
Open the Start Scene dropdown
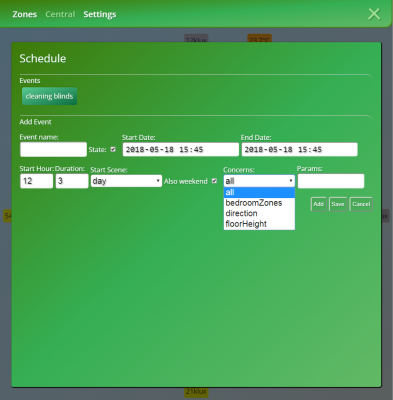[x=126, y=181]
